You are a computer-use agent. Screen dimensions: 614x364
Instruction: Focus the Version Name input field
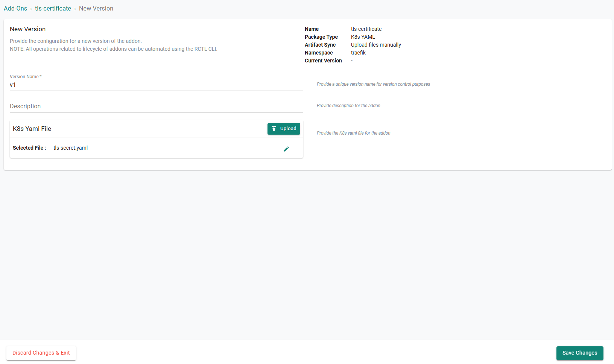coord(156,85)
